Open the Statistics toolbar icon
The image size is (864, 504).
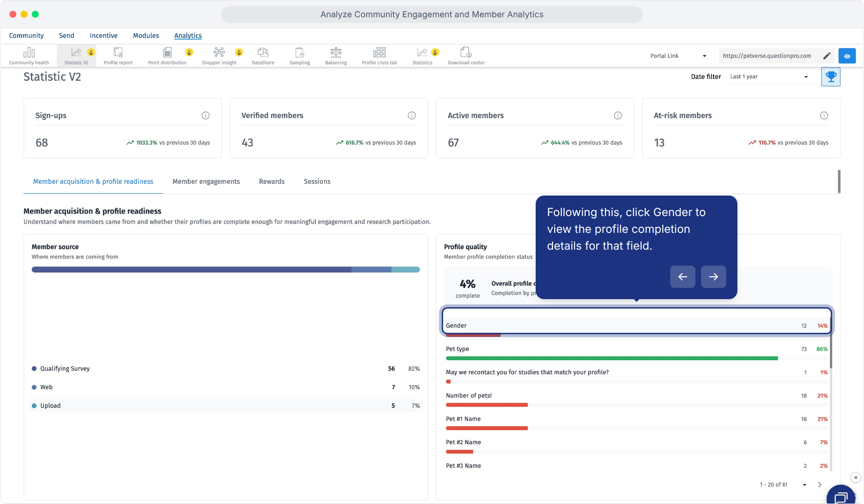[x=422, y=56]
